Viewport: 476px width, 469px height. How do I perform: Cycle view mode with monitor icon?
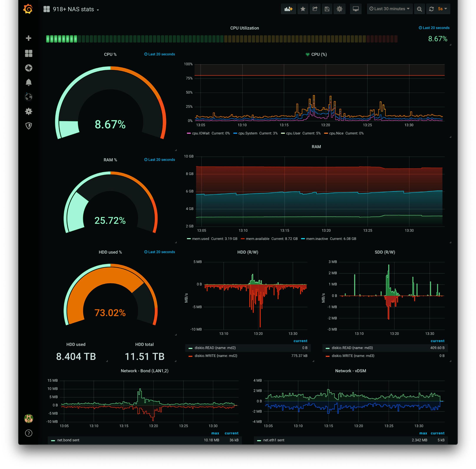click(x=355, y=9)
